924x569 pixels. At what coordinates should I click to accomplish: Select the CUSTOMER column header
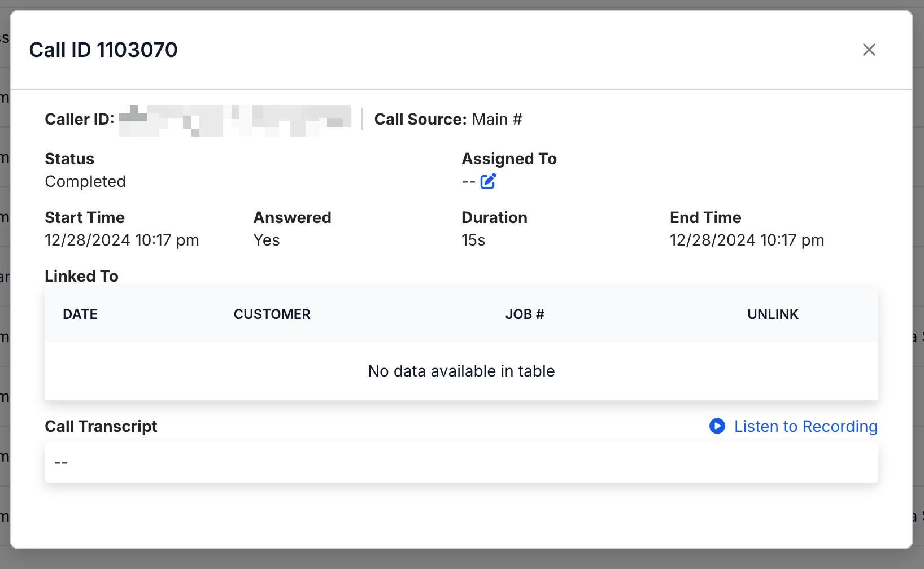pyautogui.click(x=272, y=314)
